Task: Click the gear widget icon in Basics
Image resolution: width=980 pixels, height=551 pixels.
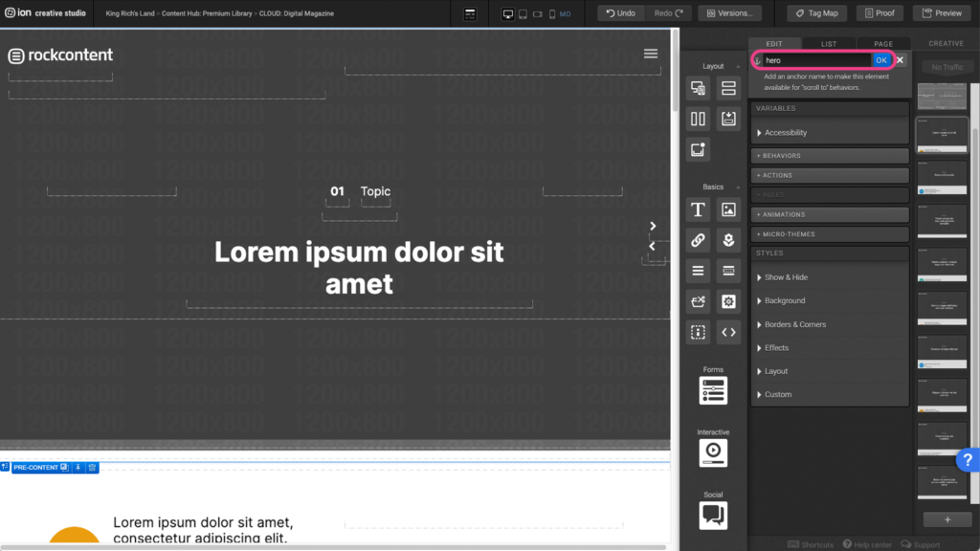Action: click(x=728, y=301)
